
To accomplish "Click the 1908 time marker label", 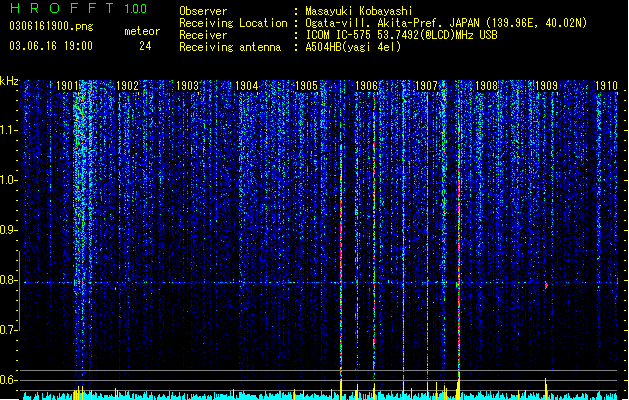I will pos(487,86).
